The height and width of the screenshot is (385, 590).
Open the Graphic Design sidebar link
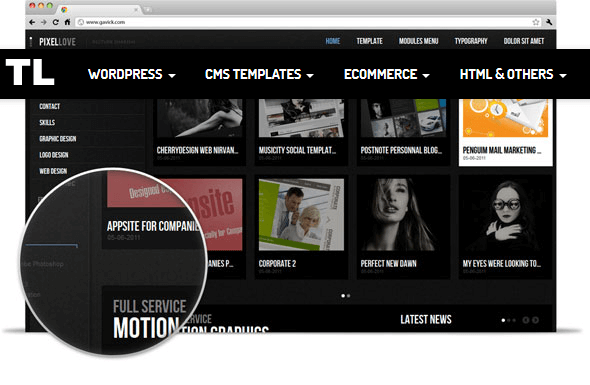coord(58,139)
